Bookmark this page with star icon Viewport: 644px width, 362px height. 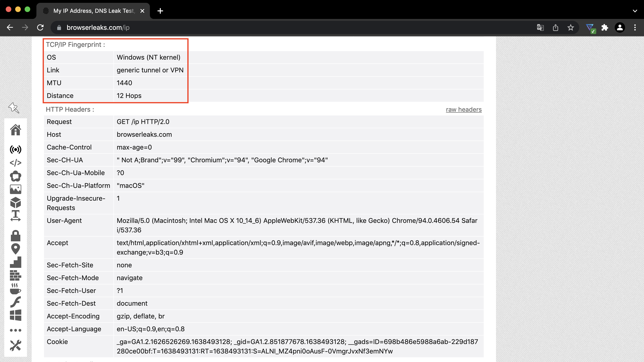(570, 27)
